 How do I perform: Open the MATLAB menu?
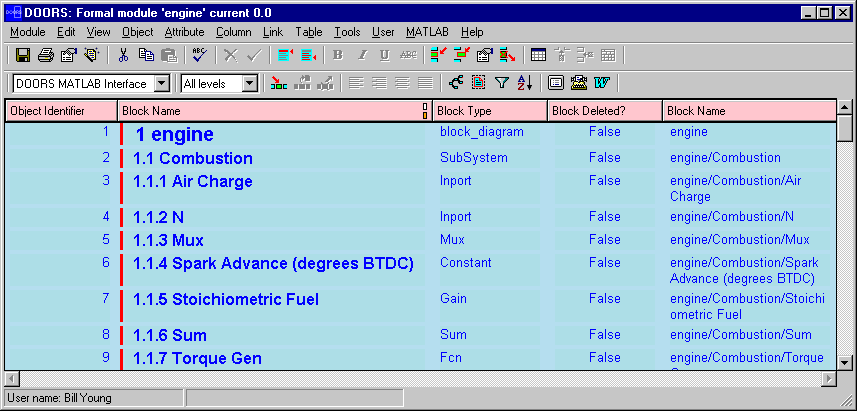tap(427, 32)
